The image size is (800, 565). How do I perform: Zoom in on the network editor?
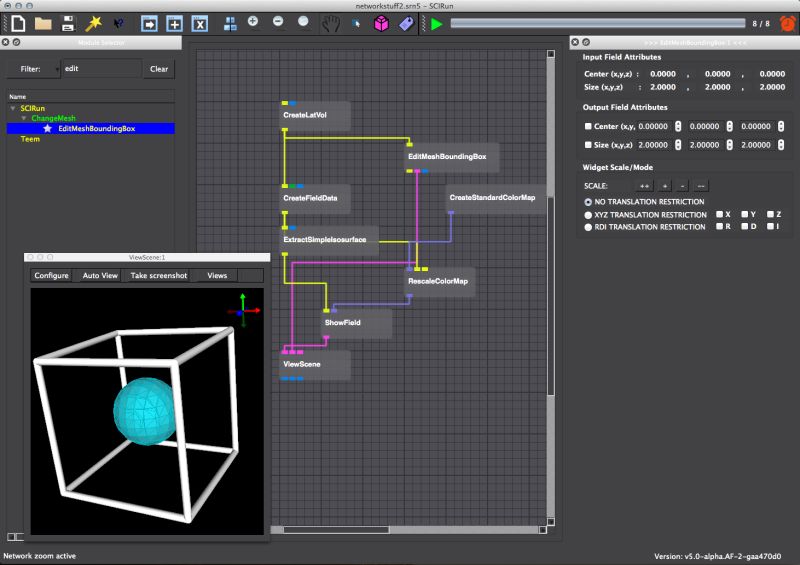pyautogui.click(x=253, y=21)
